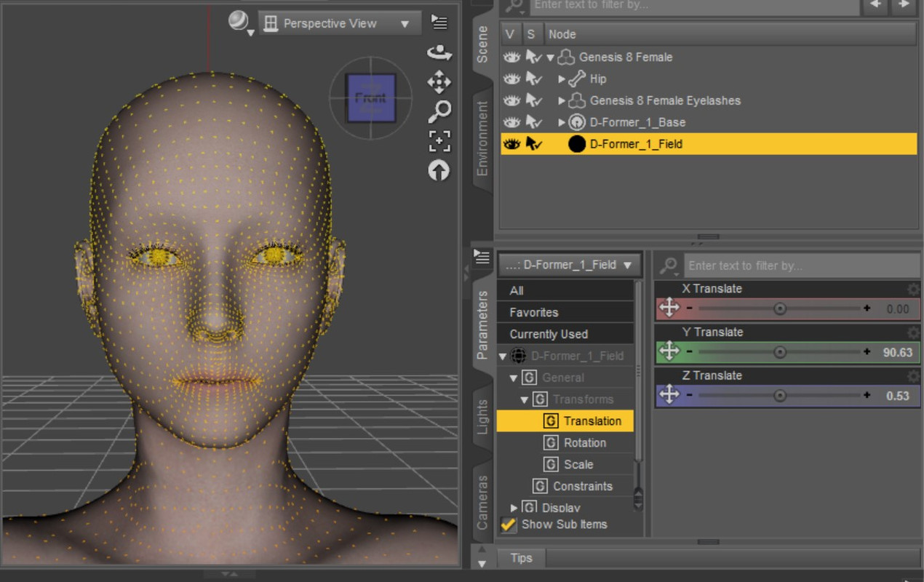Click the X Translate slider knob
The height and width of the screenshot is (582, 924).
(780, 308)
